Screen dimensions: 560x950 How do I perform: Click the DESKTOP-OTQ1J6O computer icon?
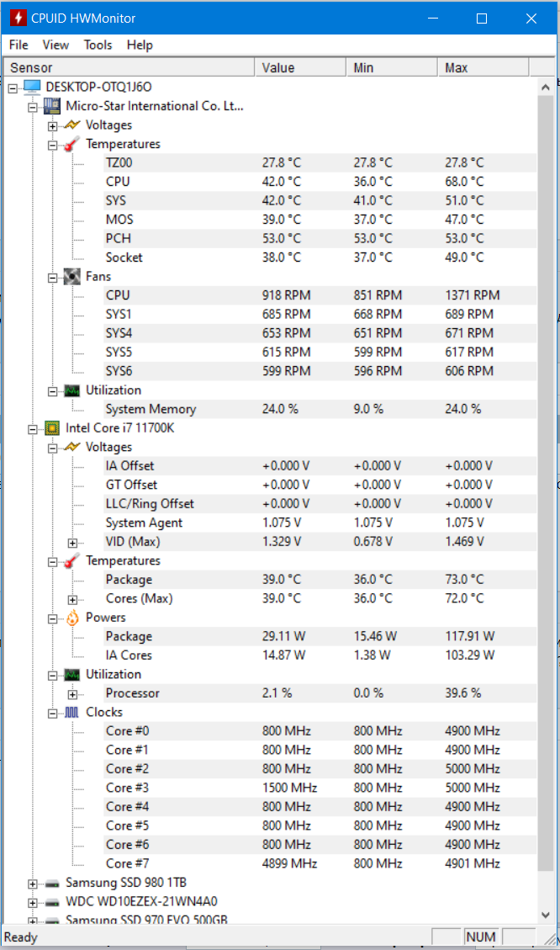coord(32,87)
